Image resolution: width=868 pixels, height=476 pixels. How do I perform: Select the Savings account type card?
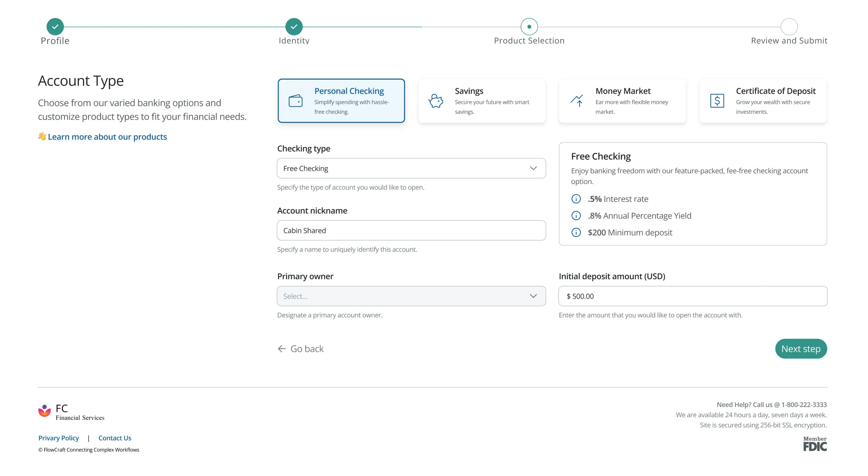[x=481, y=101]
